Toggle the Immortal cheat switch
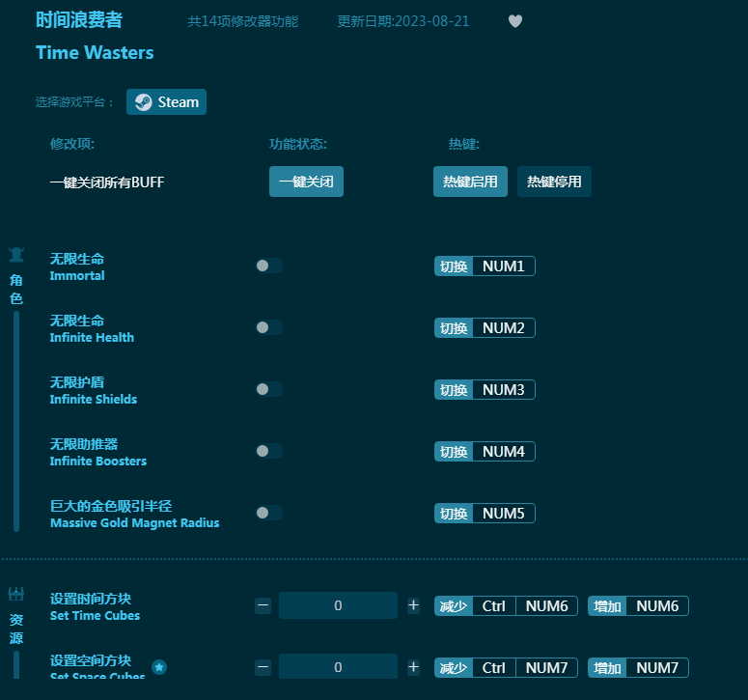Screen dimensions: 748x700 coord(269,266)
